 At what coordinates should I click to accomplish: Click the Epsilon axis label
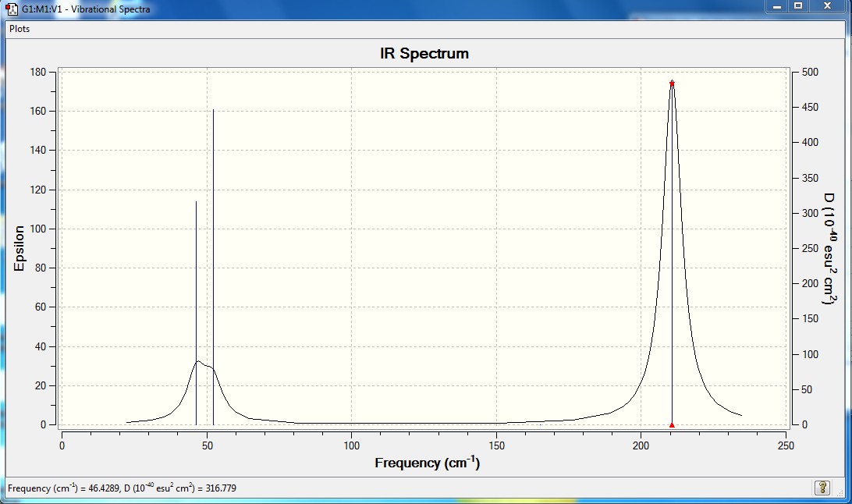[x=20, y=248]
